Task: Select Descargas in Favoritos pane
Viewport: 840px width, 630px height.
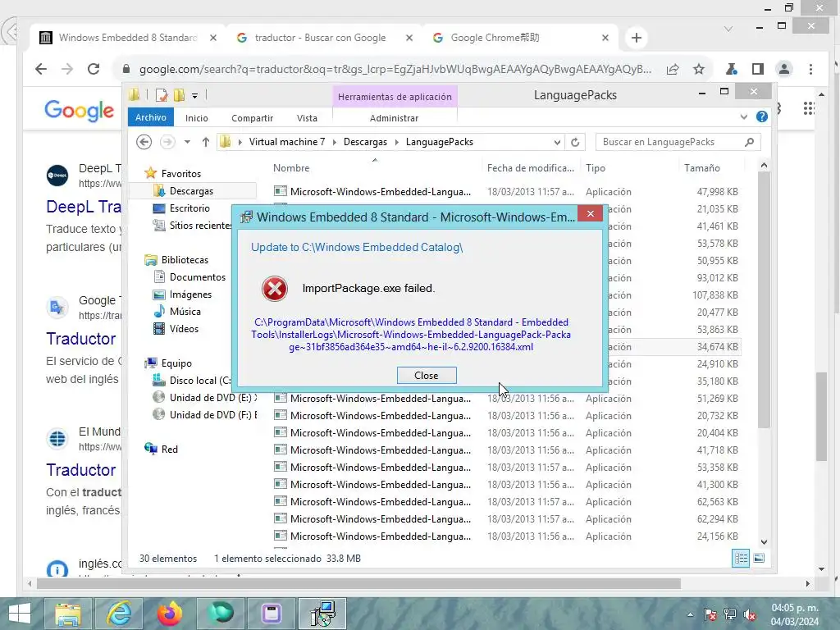Action: (191, 190)
